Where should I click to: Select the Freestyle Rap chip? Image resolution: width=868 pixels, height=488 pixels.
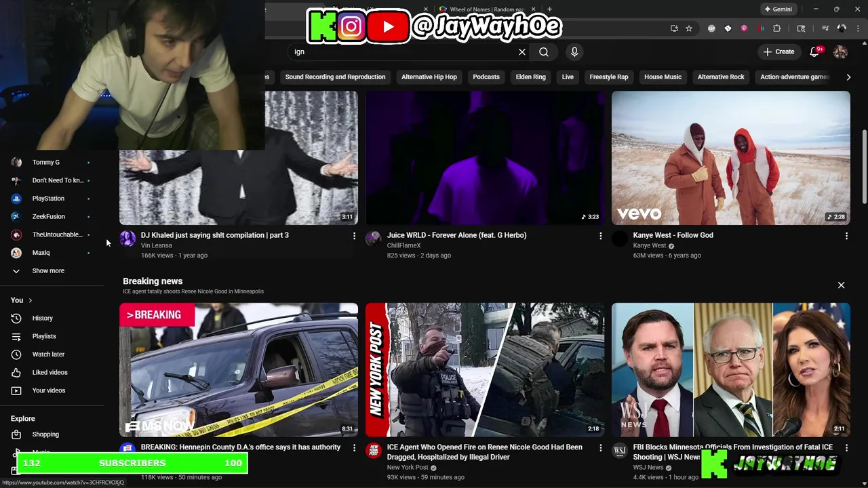click(609, 77)
